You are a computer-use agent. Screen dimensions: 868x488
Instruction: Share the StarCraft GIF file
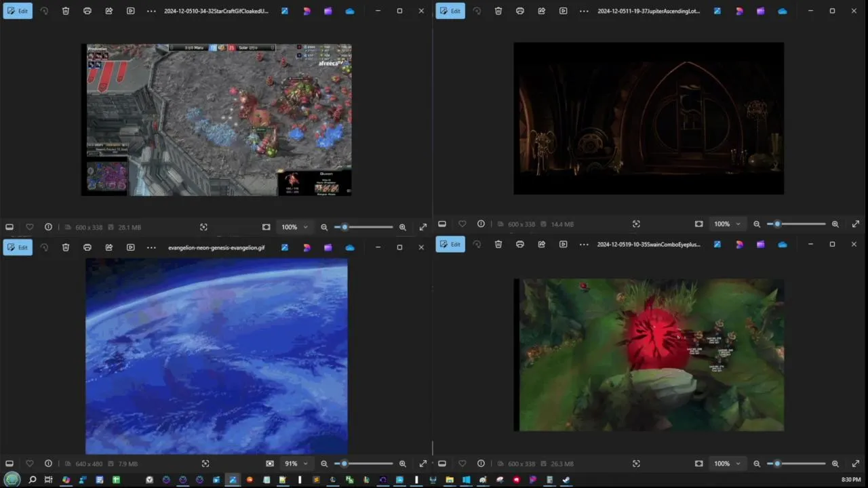[109, 11]
